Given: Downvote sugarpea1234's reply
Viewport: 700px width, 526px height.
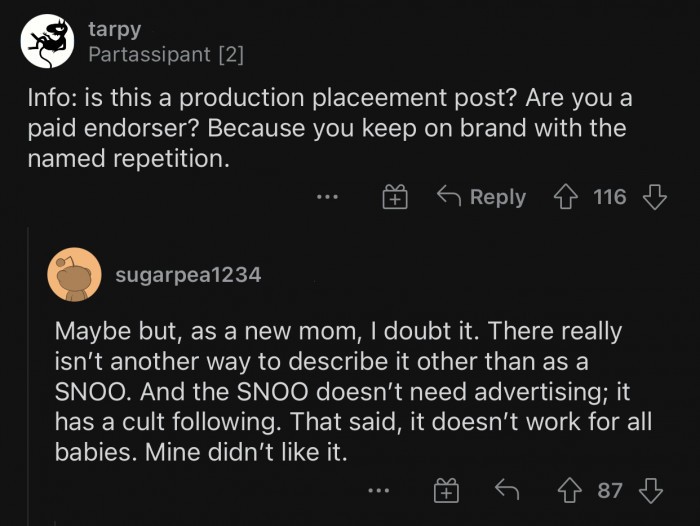Looking at the screenshot, I should click(x=651, y=490).
